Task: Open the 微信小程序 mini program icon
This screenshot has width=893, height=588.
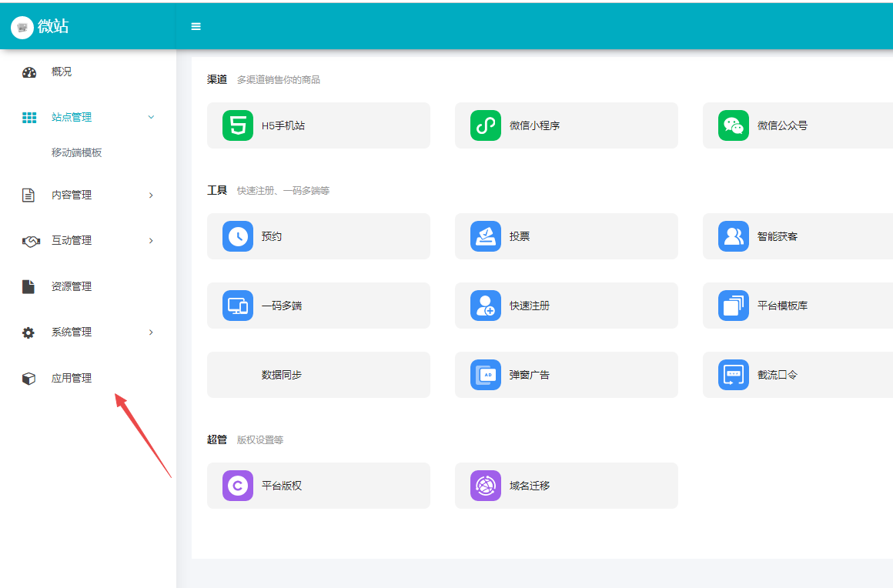Action: [485, 125]
